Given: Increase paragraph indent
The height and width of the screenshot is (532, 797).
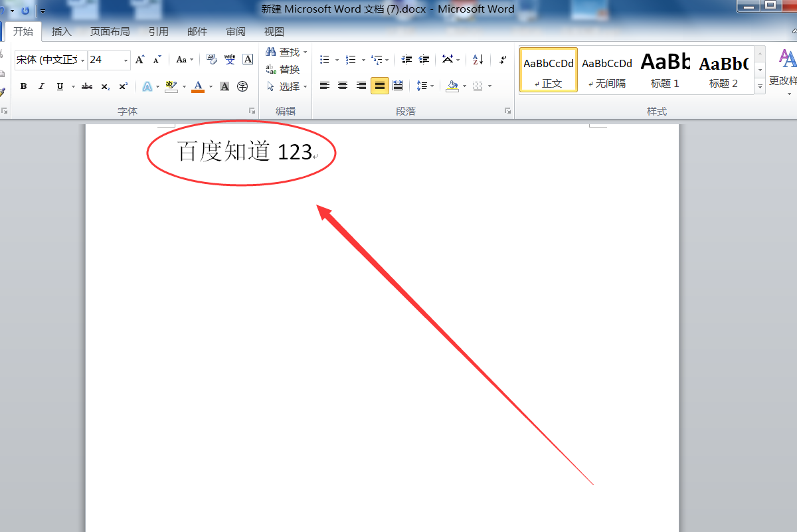Looking at the screenshot, I should pos(424,60).
